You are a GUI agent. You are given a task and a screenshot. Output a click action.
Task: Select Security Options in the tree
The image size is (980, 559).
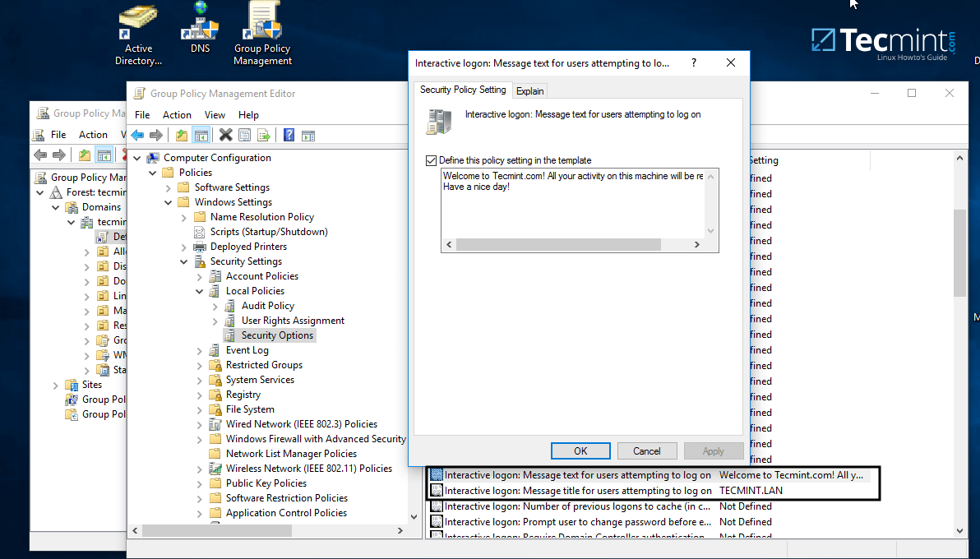[280, 335]
